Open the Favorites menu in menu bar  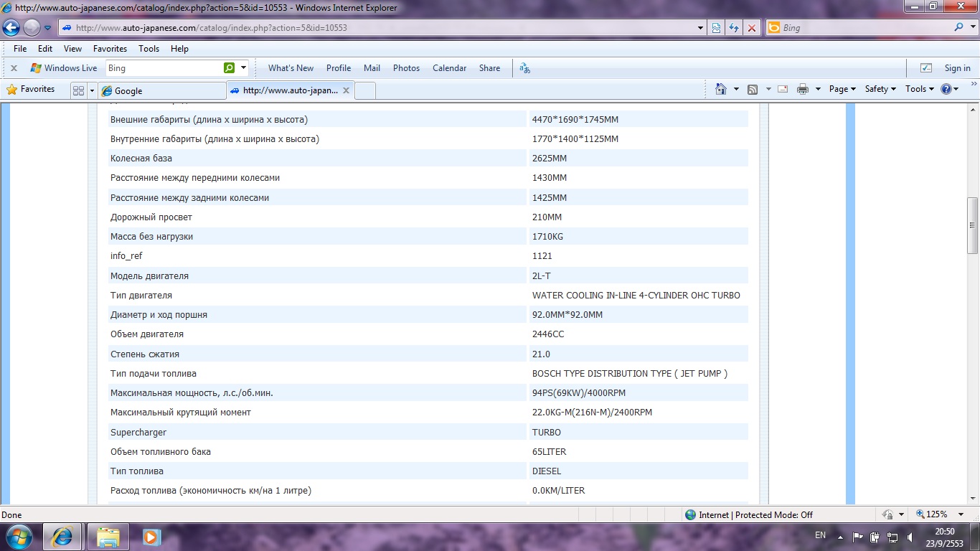[110, 49]
